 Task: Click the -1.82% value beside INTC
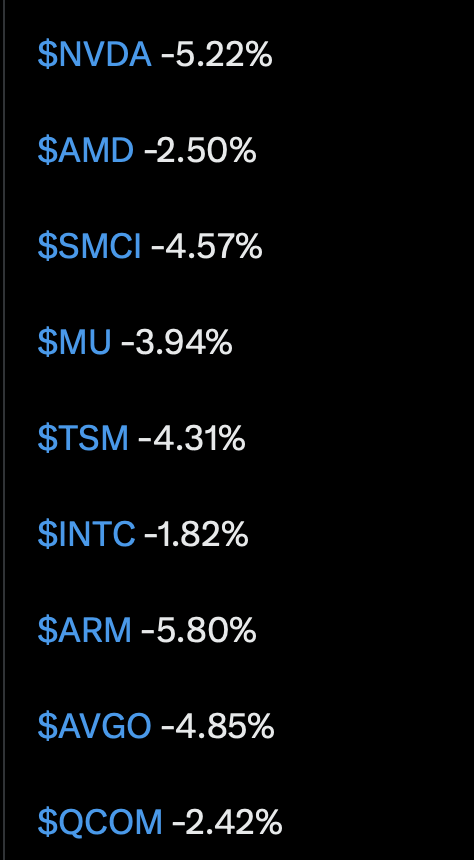(196, 534)
